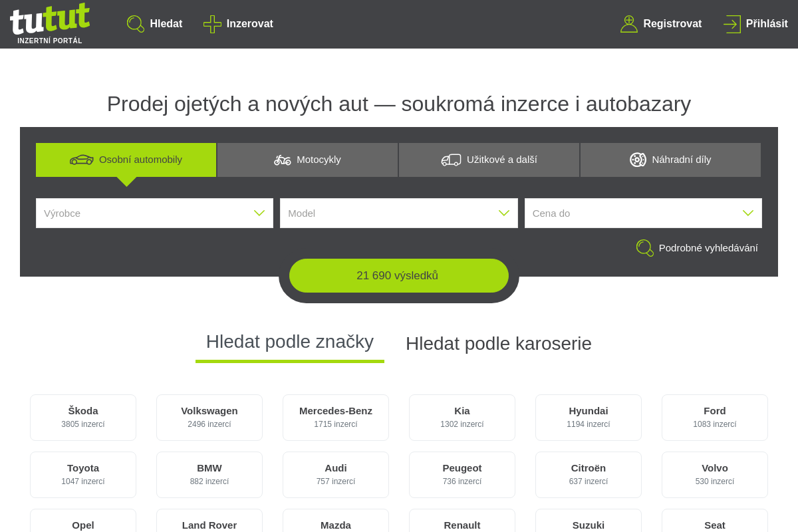
Task: Open the Model dropdown
Action: 399,213
